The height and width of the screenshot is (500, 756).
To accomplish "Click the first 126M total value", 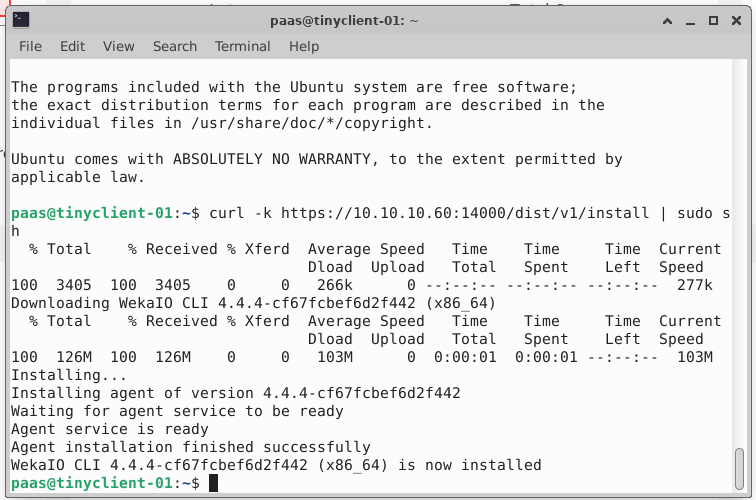I will pyautogui.click(x=74, y=357).
